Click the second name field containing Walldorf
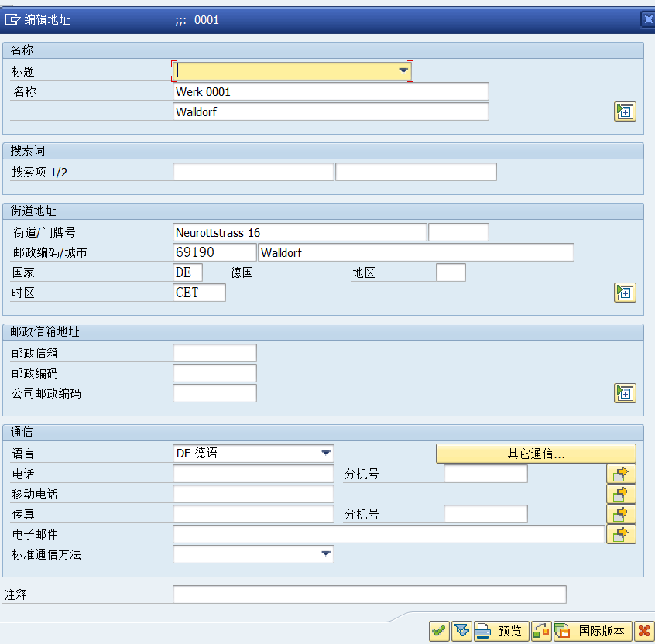 (x=331, y=111)
